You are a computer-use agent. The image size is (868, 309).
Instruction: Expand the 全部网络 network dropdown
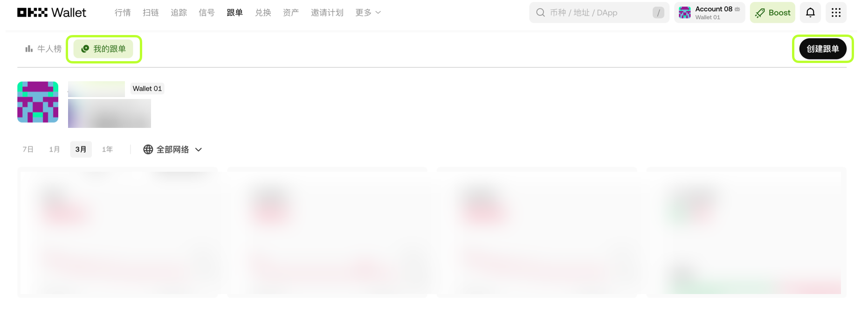tap(172, 149)
